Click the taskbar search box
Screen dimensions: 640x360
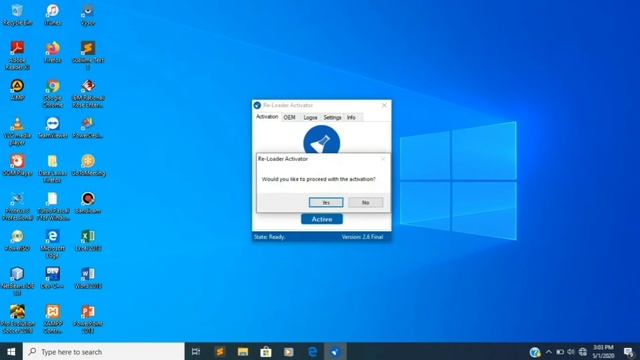tap(104, 351)
